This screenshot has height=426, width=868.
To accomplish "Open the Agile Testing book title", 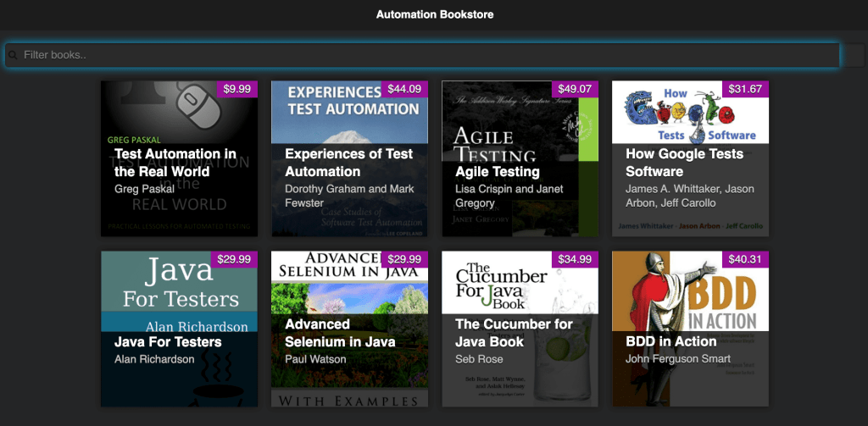I will point(497,172).
